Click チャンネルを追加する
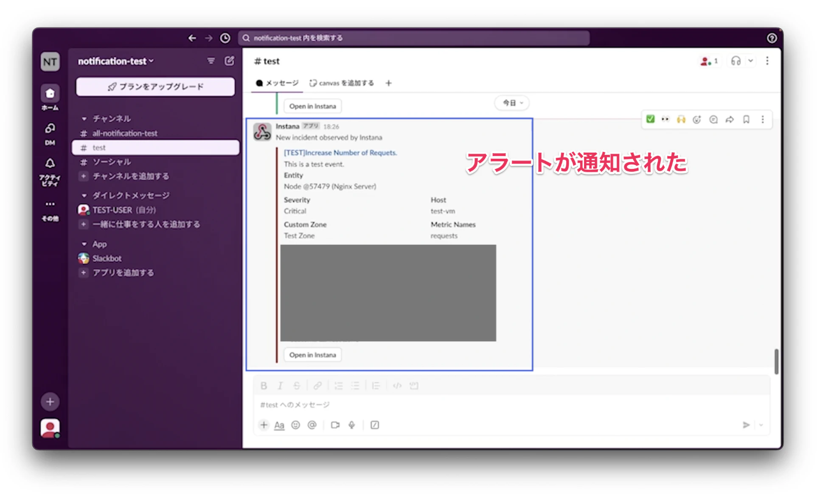 (x=131, y=176)
